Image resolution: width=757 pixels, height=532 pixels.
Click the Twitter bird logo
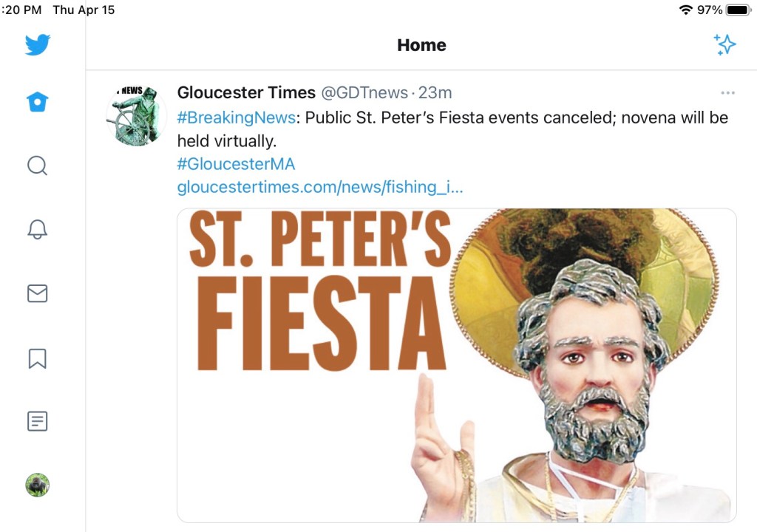(x=38, y=45)
